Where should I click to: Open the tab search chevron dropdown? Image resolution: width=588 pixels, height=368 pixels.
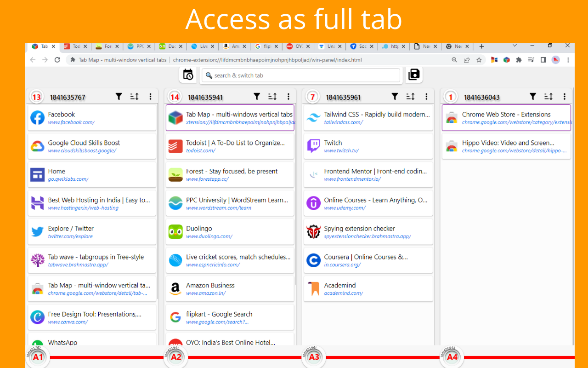(x=514, y=46)
